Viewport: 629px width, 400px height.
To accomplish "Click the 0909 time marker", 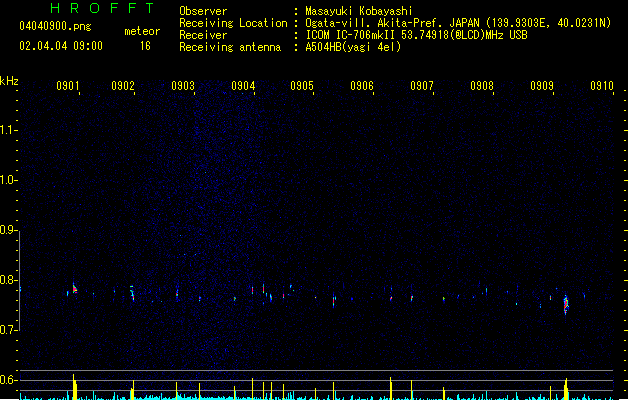I will (542, 86).
